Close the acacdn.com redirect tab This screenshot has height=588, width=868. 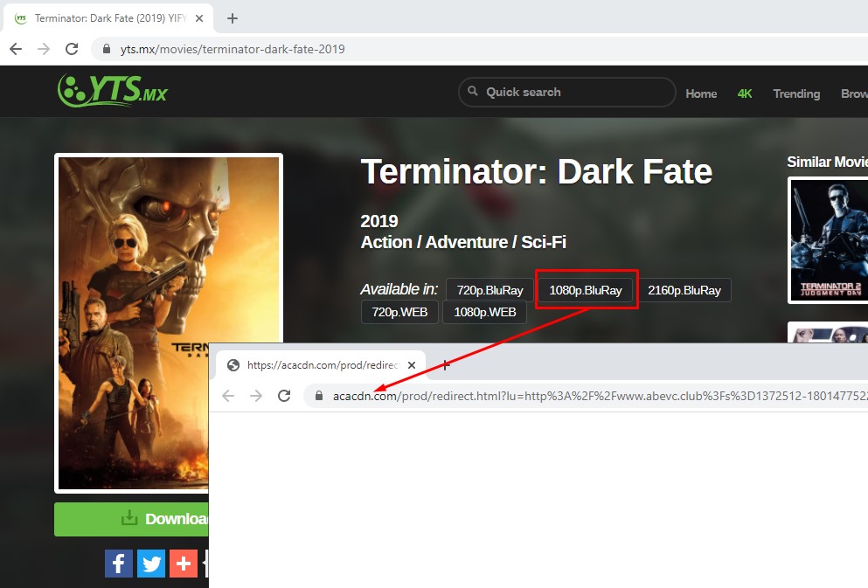(x=412, y=365)
